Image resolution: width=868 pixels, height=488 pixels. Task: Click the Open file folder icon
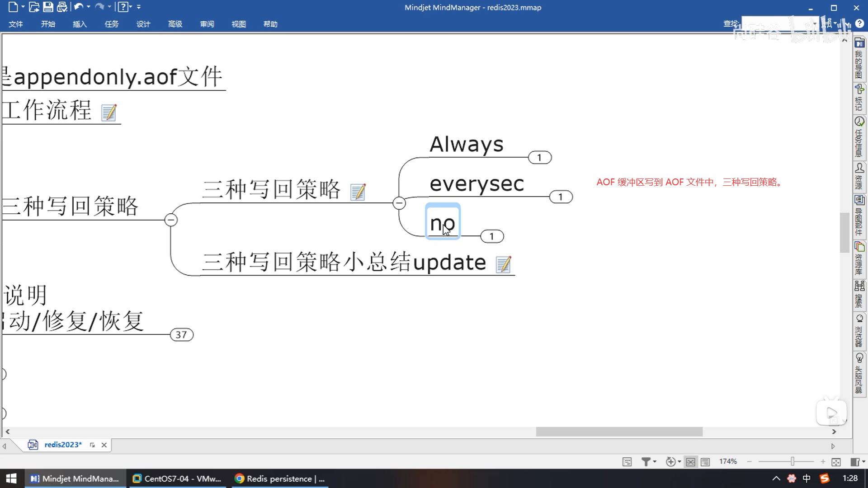coord(33,7)
